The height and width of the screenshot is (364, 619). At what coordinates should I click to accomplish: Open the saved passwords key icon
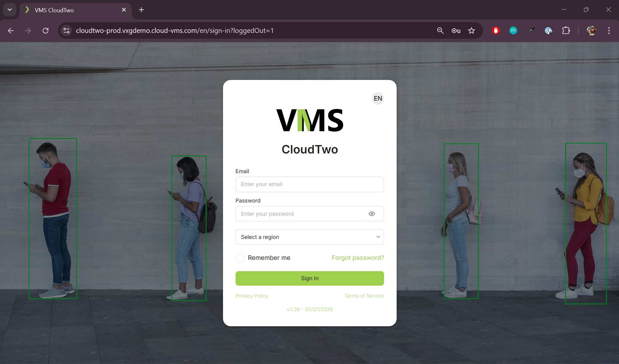(456, 31)
